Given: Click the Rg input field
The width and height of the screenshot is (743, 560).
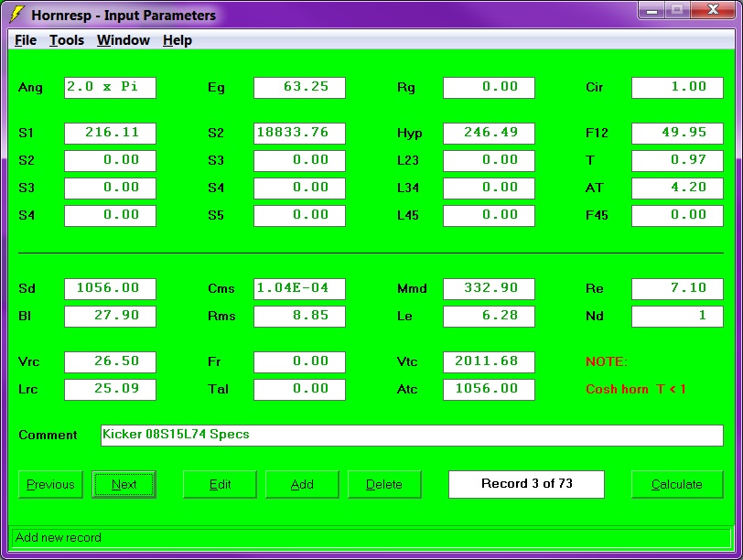Looking at the screenshot, I should coord(489,88).
